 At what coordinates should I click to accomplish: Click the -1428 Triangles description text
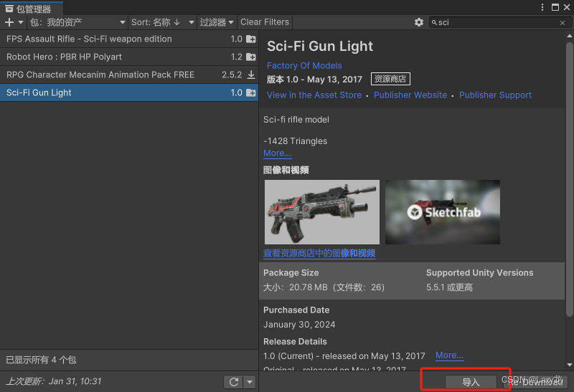(295, 141)
